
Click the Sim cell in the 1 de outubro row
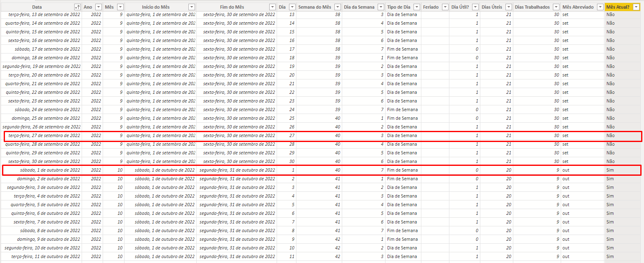click(x=610, y=170)
